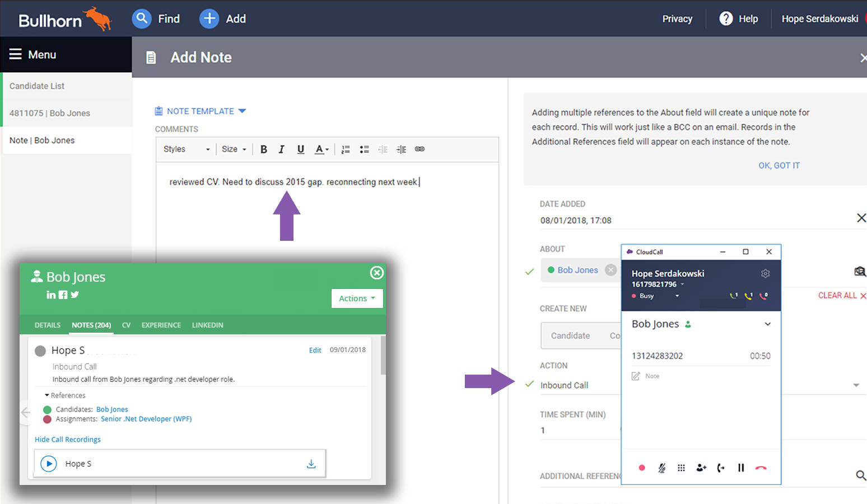
Task: Insert a hyperlink in the note editor
Action: click(x=419, y=149)
